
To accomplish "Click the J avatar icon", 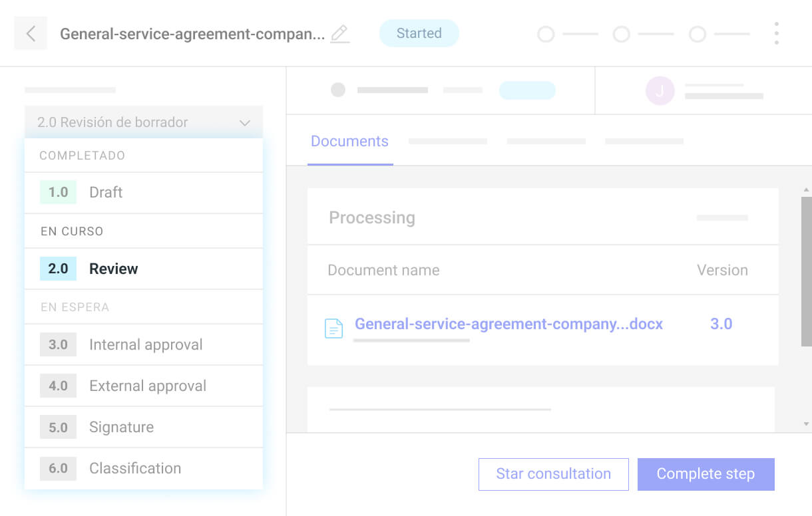I will [x=660, y=90].
